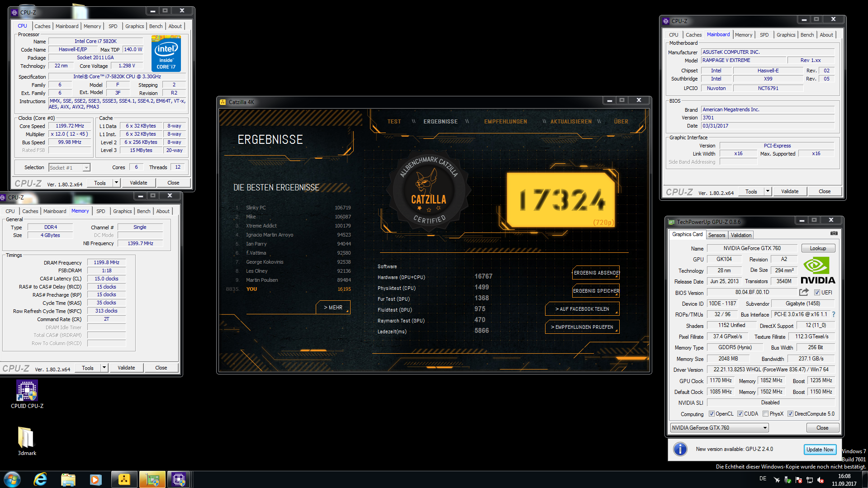
Task: Click the DE language indicator in taskbar
Action: click(763, 479)
